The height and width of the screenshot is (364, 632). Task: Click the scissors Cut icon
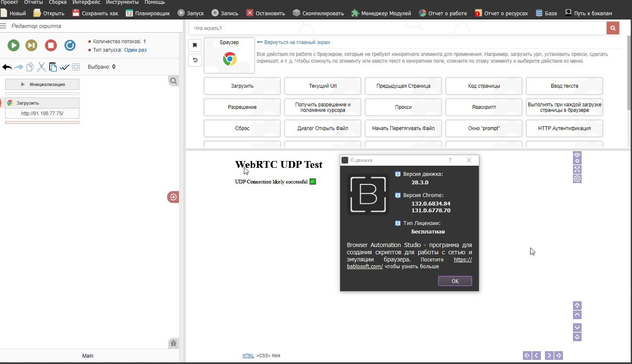coord(41,67)
